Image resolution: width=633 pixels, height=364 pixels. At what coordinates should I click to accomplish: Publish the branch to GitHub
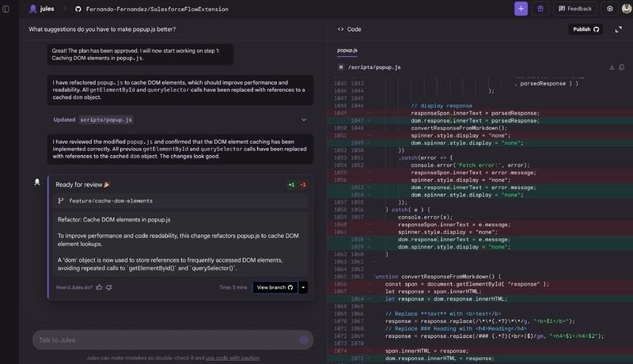(586, 29)
